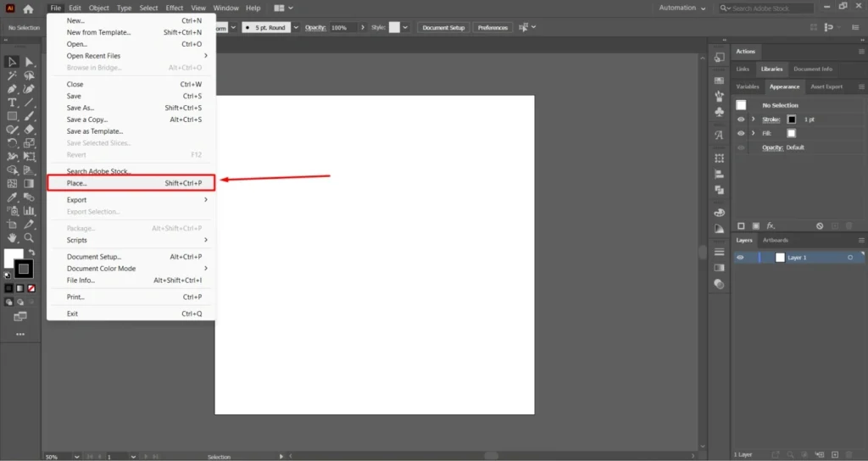
Task: Select the Rotate tool
Action: click(x=12, y=142)
